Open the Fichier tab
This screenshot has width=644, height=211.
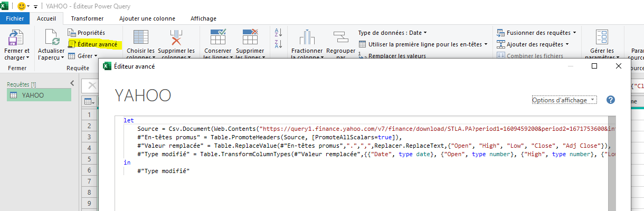pyautogui.click(x=15, y=18)
